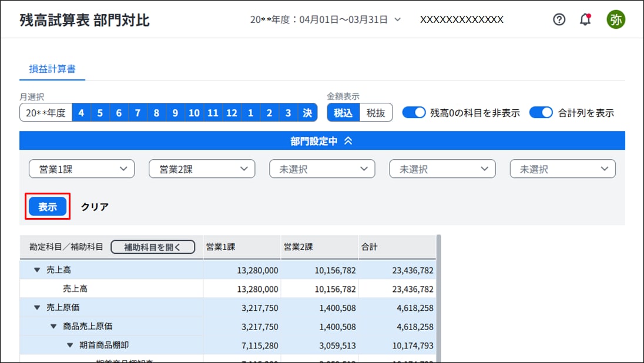Collapse the 売上原価 tree row

click(37, 308)
